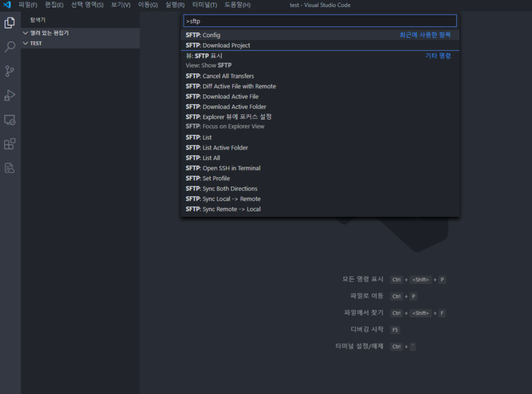532x394 pixels.
Task: Open the 이동(G) menu
Action: coord(148,5)
